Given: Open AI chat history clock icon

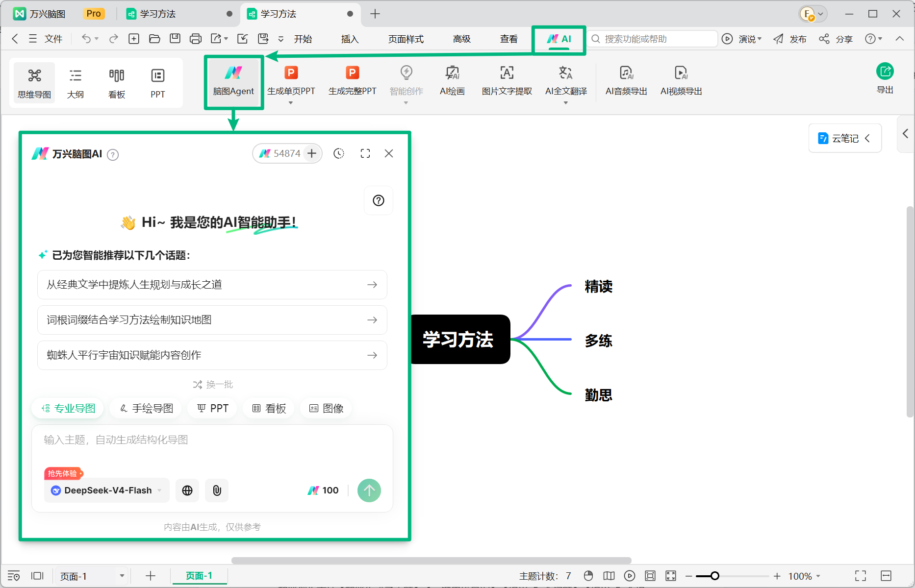Looking at the screenshot, I should click(x=339, y=153).
